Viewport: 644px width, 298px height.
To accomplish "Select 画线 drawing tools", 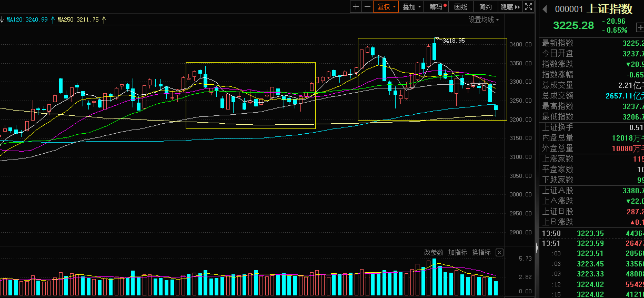I will (460, 7).
